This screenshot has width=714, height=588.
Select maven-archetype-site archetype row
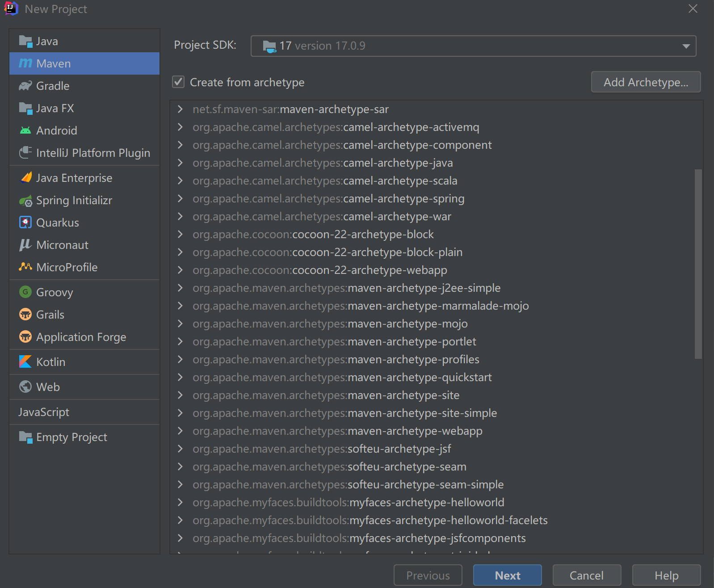436,395
